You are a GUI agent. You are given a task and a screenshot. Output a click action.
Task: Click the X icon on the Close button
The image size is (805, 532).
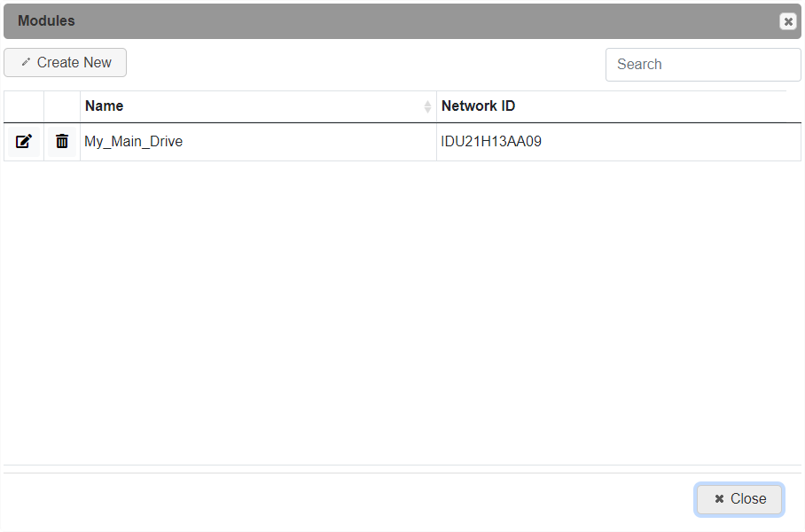718,499
